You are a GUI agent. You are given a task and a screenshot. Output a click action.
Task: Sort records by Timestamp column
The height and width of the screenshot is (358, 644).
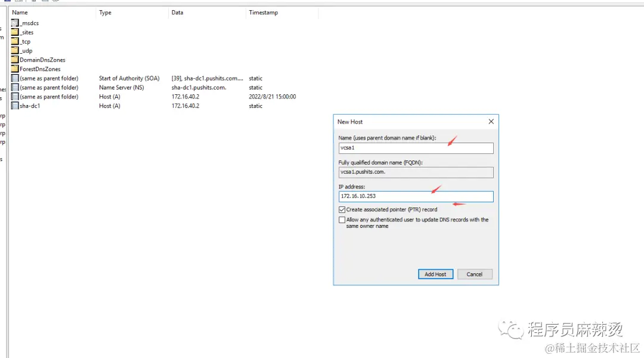pyautogui.click(x=281, y=13)
